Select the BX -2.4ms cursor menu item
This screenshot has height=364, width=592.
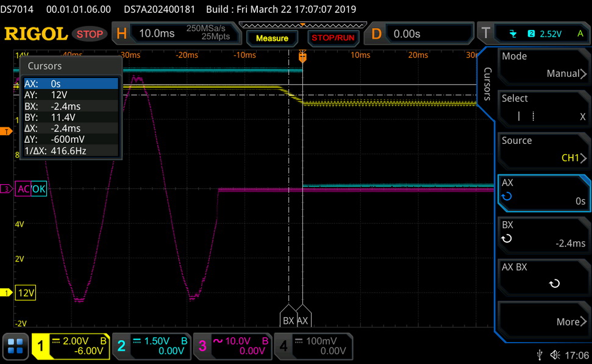coord(544,235)
